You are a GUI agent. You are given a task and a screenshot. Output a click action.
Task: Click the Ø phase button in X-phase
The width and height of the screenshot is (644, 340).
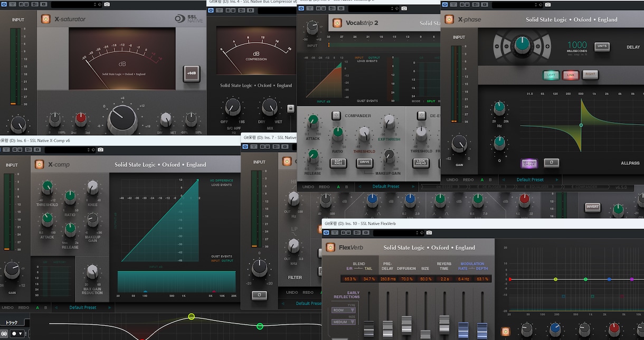[x=552, y=163]
